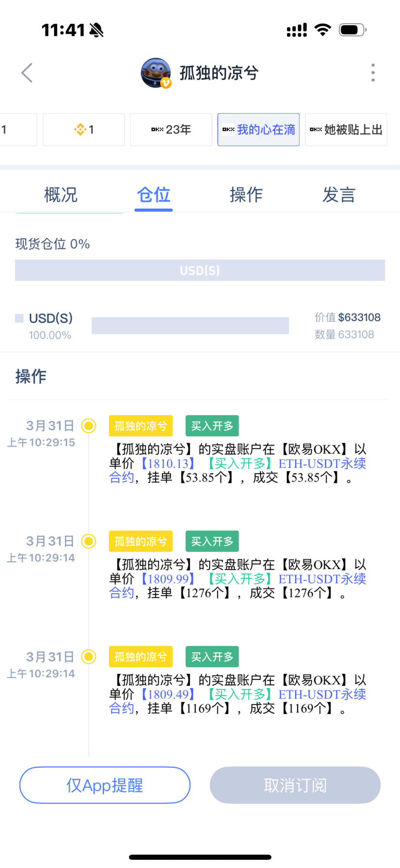The width and height of the screenshot is (400, 868).
Task: Tap the timeline dot for the 1809.99 order
Action: [88, 541]
